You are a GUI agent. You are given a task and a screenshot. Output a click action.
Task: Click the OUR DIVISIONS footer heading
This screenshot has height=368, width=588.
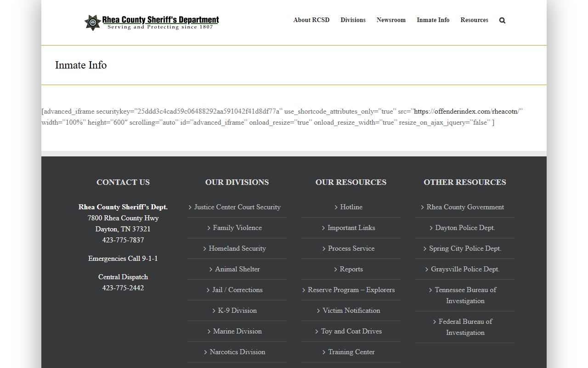pos(237,182)
